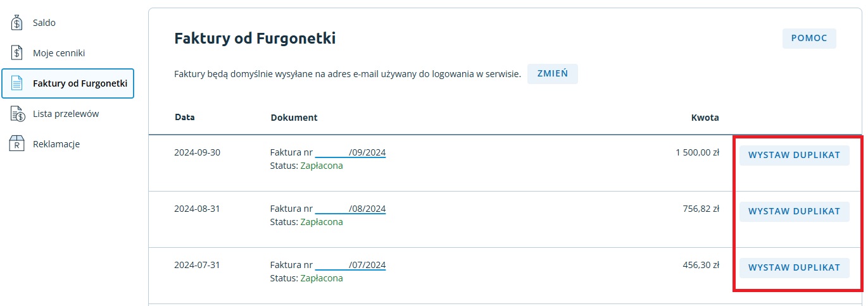Click the Saldo money bag icon
This screenshot has height=306, width=868.
point(17,23)
